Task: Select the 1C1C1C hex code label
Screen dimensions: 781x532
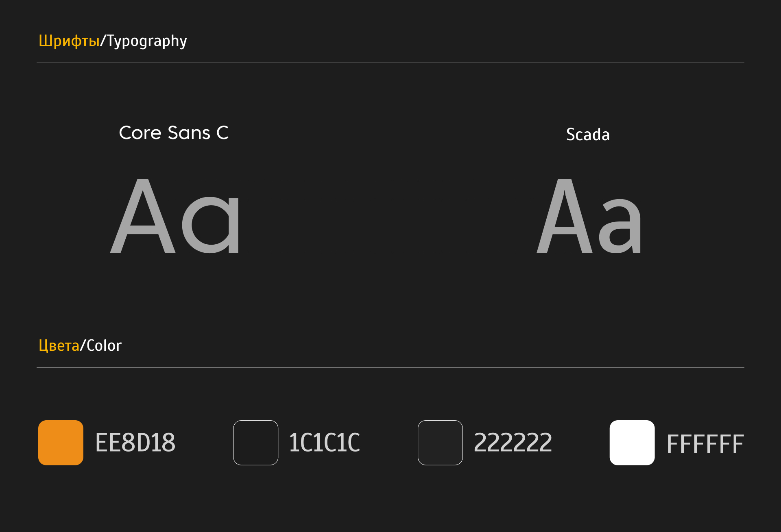Action: tap(324, 443)
